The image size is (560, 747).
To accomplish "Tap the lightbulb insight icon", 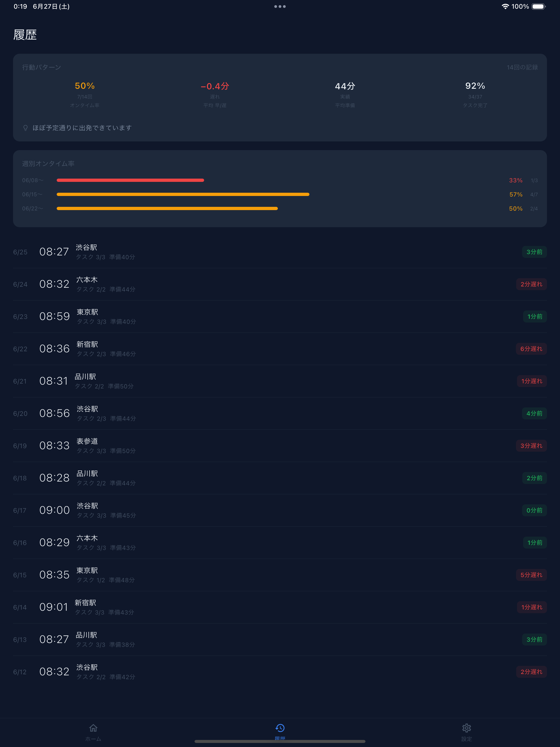I will pyautogui.click(x=25, y=128).
